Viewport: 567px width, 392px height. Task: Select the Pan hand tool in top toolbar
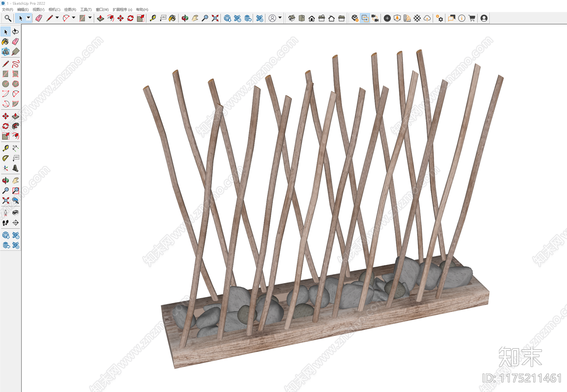coord(195,18)
